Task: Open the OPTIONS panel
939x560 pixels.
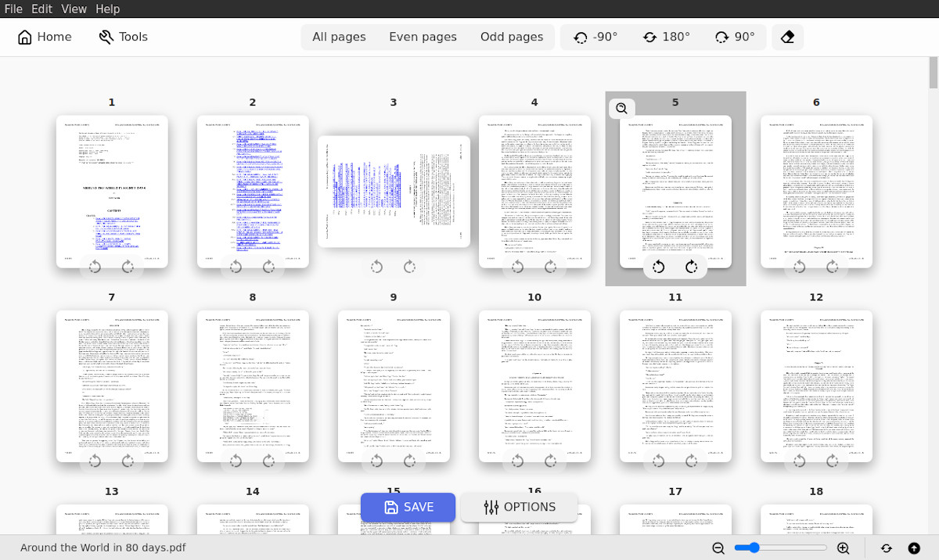Action: coord(520,507)
